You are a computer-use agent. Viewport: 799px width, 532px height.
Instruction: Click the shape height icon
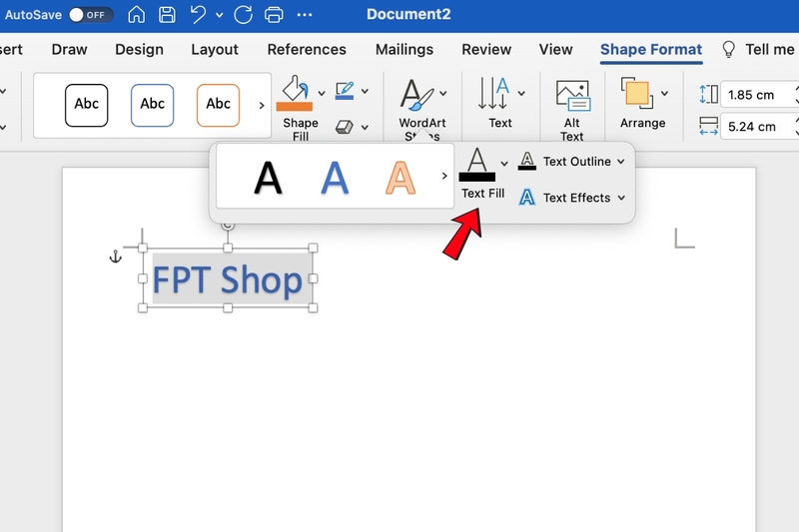point(708,94)
